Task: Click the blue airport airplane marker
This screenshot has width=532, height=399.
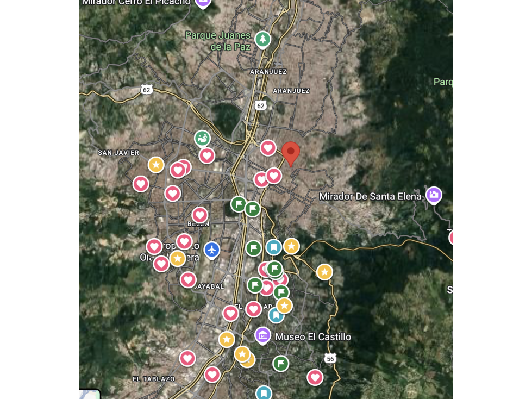Action: pos(212,251)
